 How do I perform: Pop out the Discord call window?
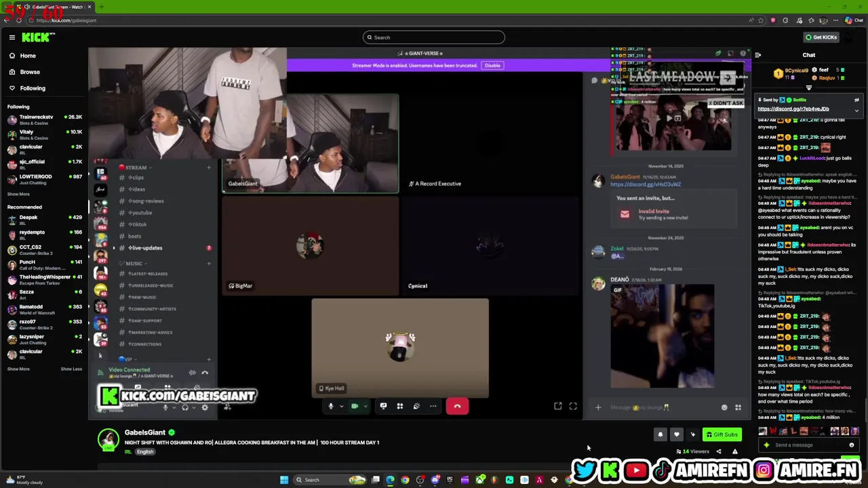(557, 406)
